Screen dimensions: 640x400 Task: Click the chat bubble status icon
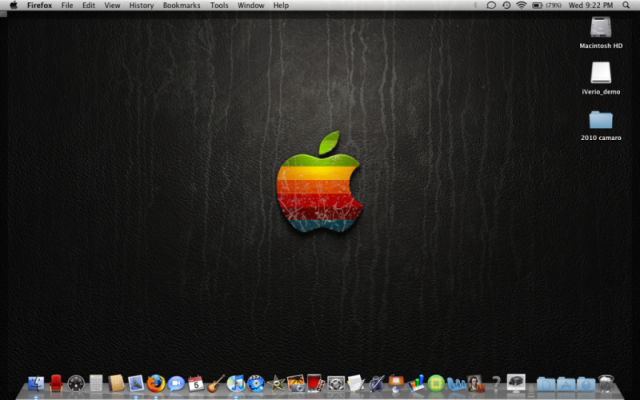pos(491,5)
